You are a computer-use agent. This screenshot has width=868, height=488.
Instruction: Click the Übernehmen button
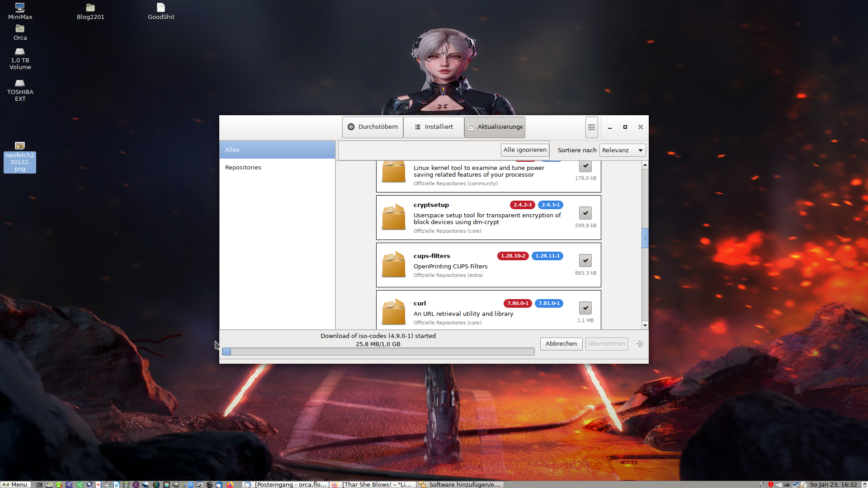pos(606,344)
